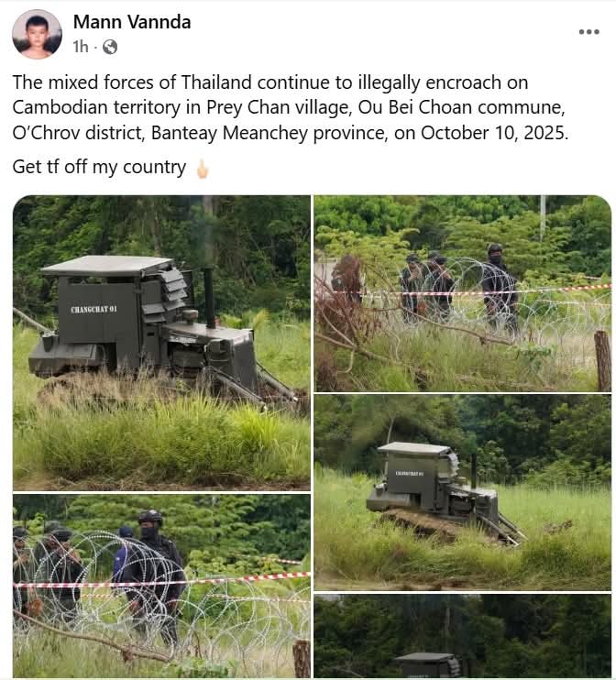
Task: Click the 1h timestamp link
Action: pyautogui.click(x=81, y=47)
